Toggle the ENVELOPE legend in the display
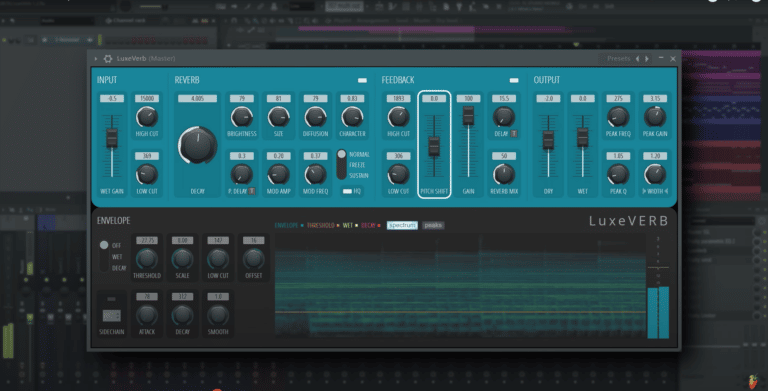This screenshot has height=391, width=768. click(289, 225)
